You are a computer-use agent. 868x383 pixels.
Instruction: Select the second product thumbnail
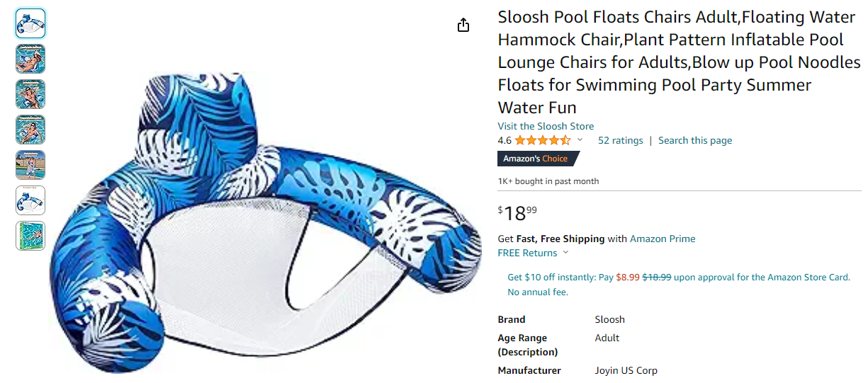(x=30, y=59)
